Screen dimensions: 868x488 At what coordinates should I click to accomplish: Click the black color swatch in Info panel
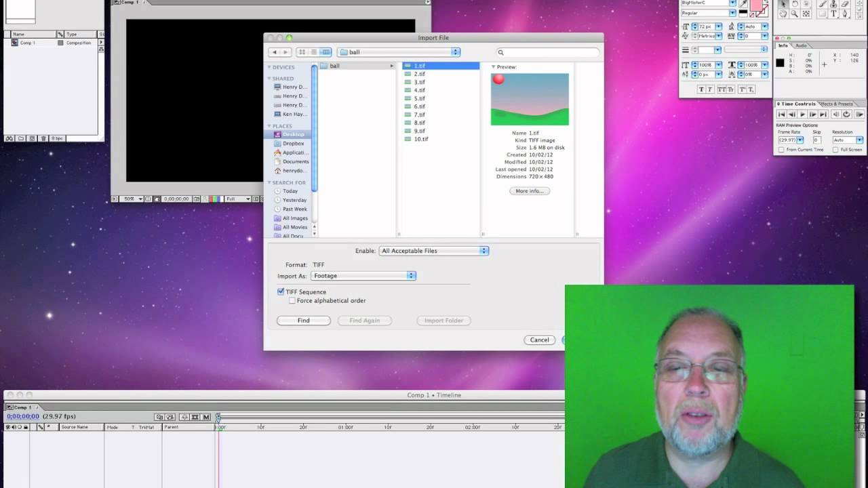780,63
